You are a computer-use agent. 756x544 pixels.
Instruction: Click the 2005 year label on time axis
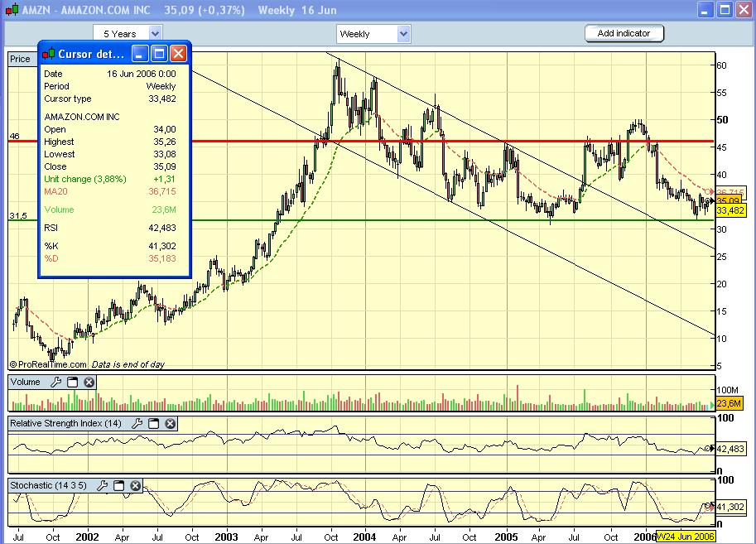pyautogui.click(x=506, y=537)
